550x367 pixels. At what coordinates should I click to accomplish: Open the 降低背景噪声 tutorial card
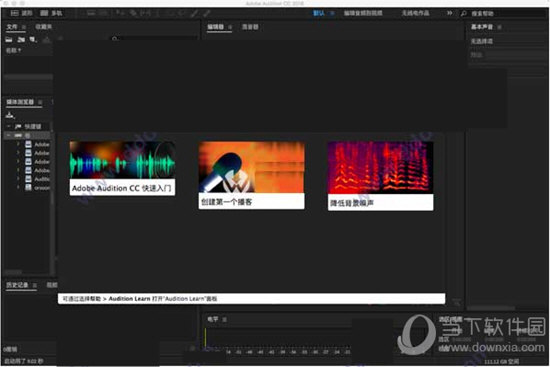coord(381,176)
